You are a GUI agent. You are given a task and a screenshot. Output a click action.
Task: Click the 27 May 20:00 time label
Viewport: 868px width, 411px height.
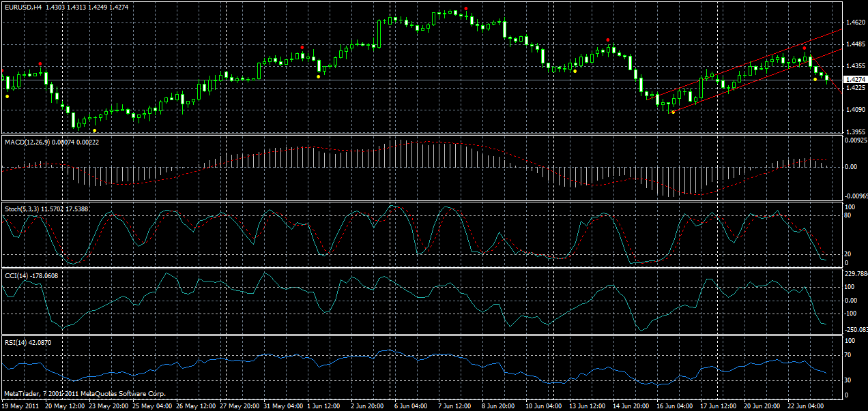click(x=238, y=406)
